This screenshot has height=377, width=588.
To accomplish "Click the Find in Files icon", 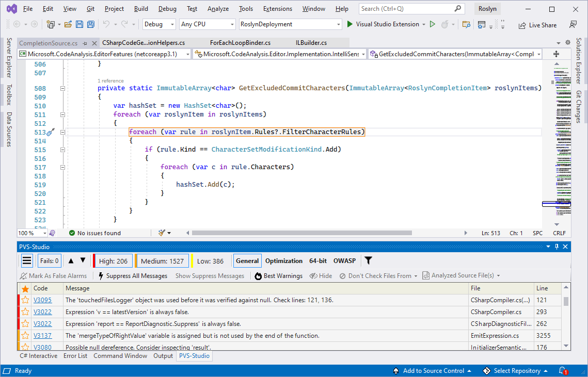I will tap(466, 24).
